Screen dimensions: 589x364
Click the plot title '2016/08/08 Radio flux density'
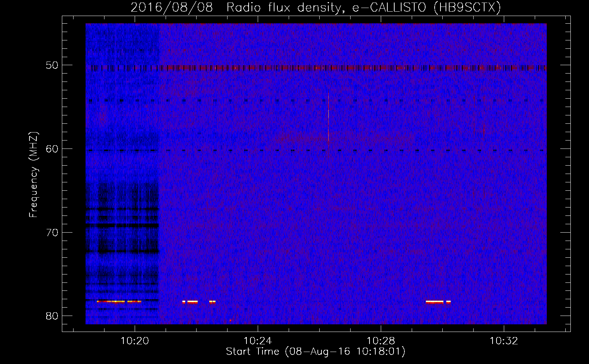click(316, 7)
